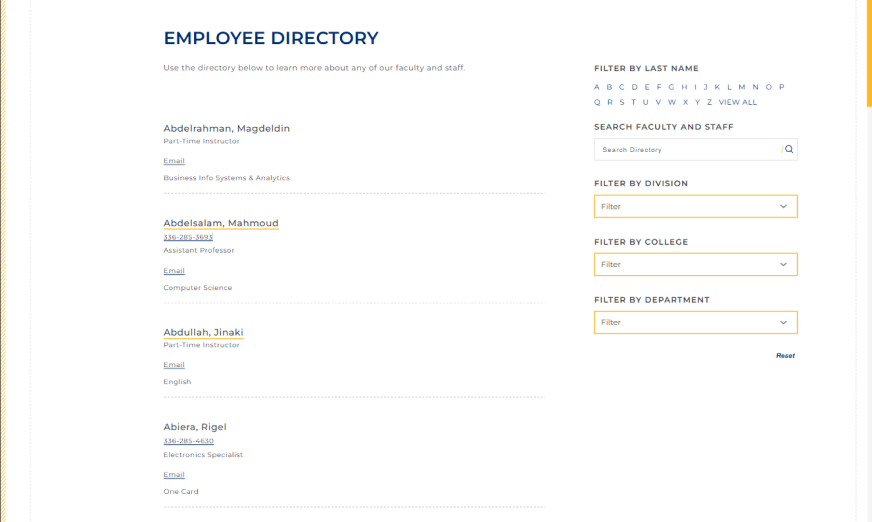This screenshot has width=872, height=522.
Task: Filter last names by letter M
Action: (741, 87)
